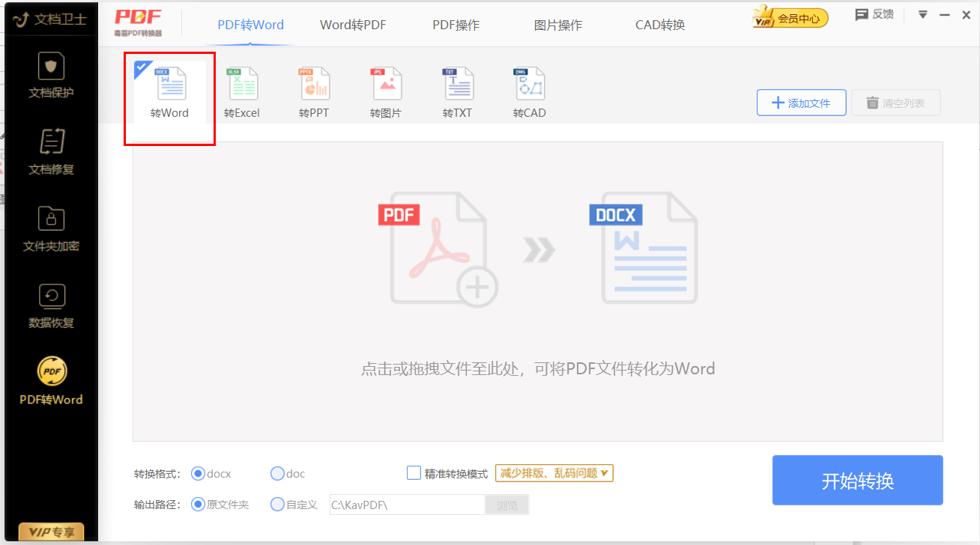This screenshot has height=545, width=980.
Task: Click the output path text field
Action: point(407,505)
